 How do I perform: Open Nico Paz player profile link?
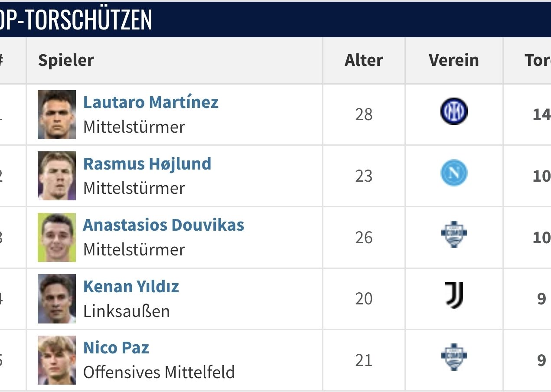click(116, 348)
